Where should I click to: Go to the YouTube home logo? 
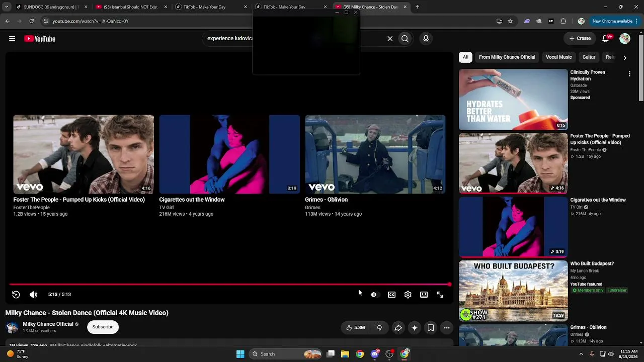pos(40,39)
